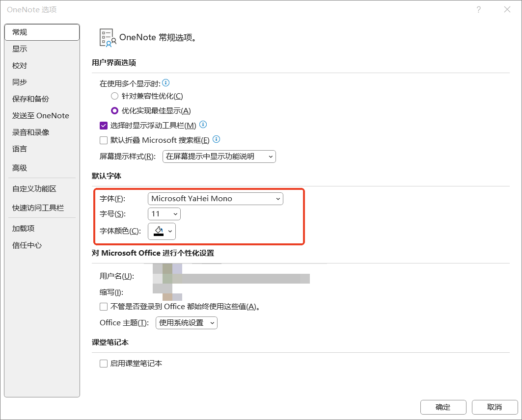
Task: Click the 确定 button
Action: coord(443,407)
